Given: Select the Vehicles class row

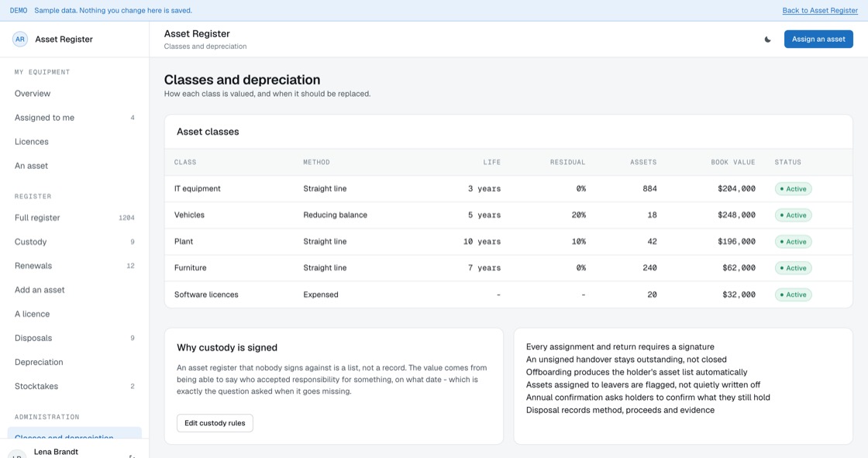Looking at the screenshot, I should coord(508,215).
